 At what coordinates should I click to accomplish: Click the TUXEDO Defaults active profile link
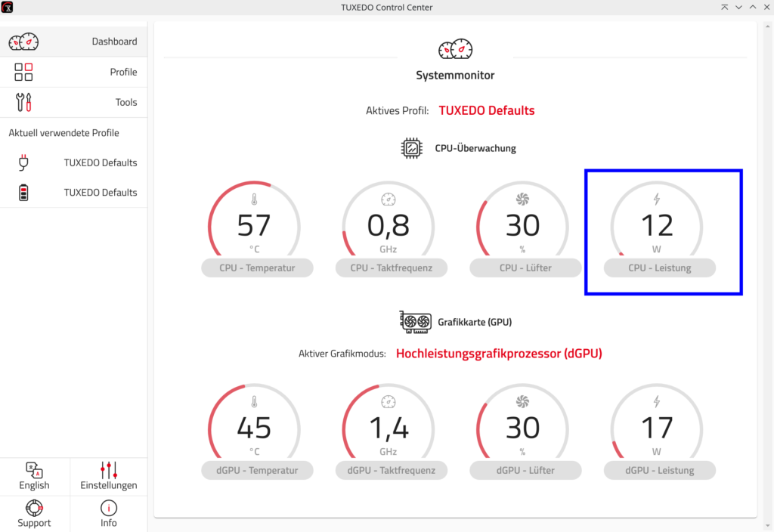point(486,110)
